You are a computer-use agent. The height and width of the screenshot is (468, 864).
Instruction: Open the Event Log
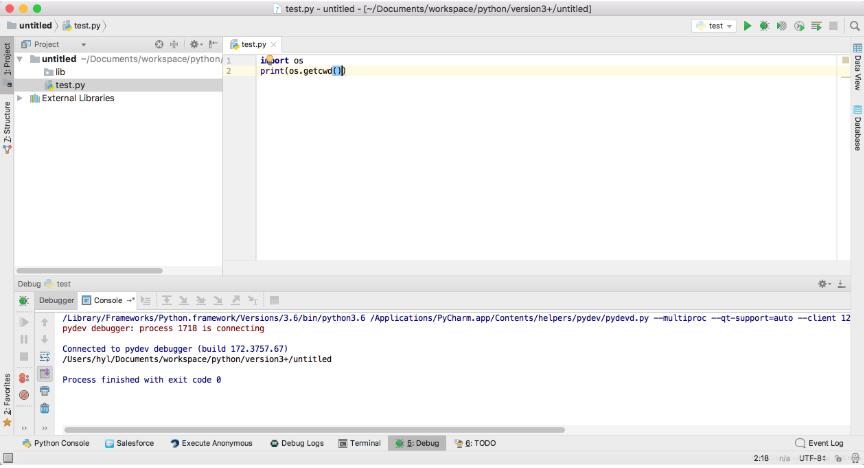point(820,443)
